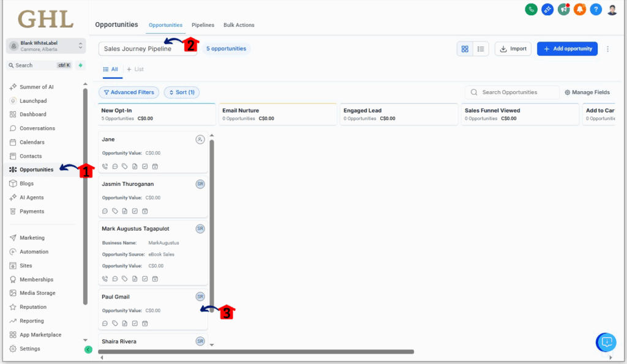The width and height of the screenshot is (627, 364).
Task: Click Add opportunity button
Action: click(567, 49)
